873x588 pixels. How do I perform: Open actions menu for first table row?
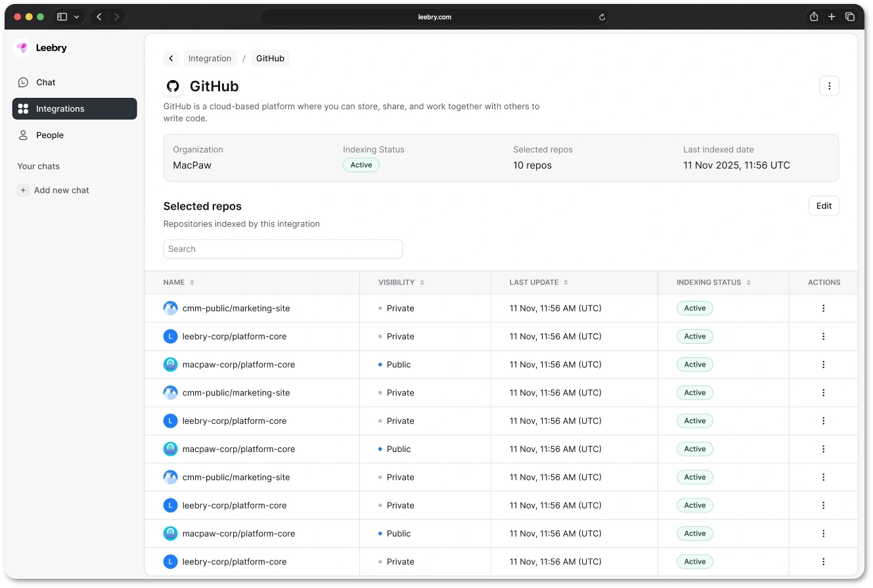pos(823,308)
